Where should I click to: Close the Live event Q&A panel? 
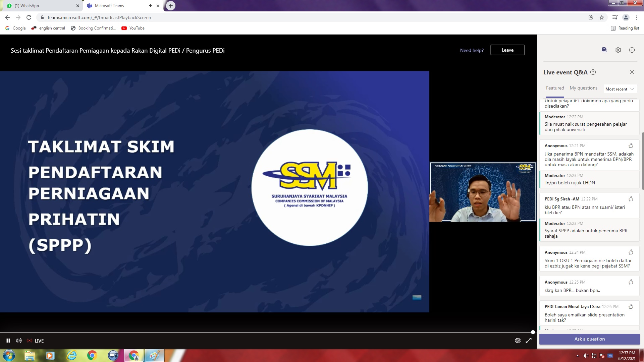tap(632, 72)
